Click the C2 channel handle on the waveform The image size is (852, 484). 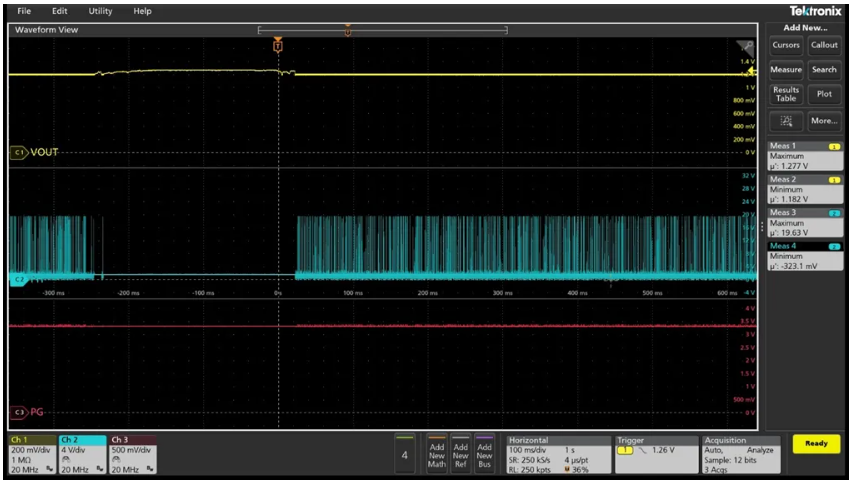click(18, 280)
